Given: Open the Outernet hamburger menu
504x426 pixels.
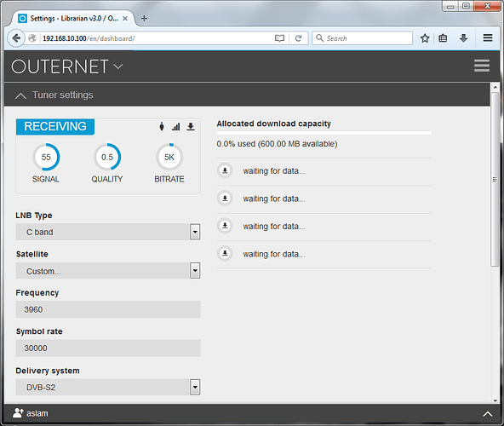Looking at the screenshot, I should click(x=482, y=66).
